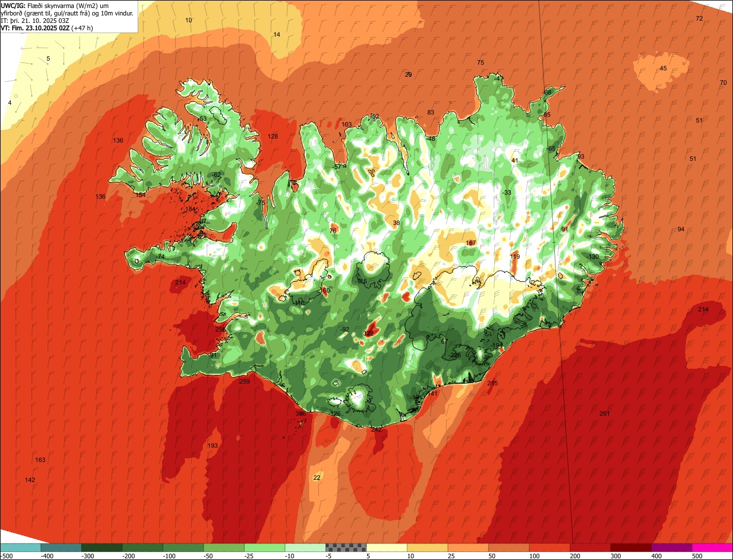733x560 pixels.
Task: Click the red 200 to 300 legend swatch
Action: pyautogui.click(x=590, y=547)
